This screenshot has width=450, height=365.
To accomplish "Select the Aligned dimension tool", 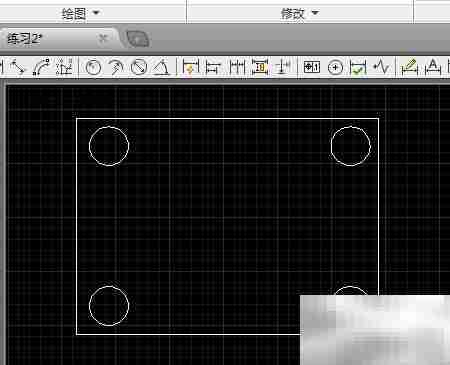I will pyautogui.click(x=17, y=67).
